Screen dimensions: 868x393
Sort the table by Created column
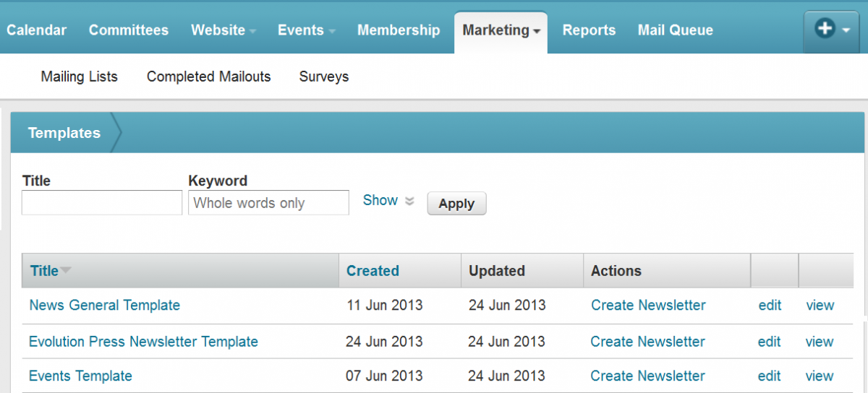373,271
